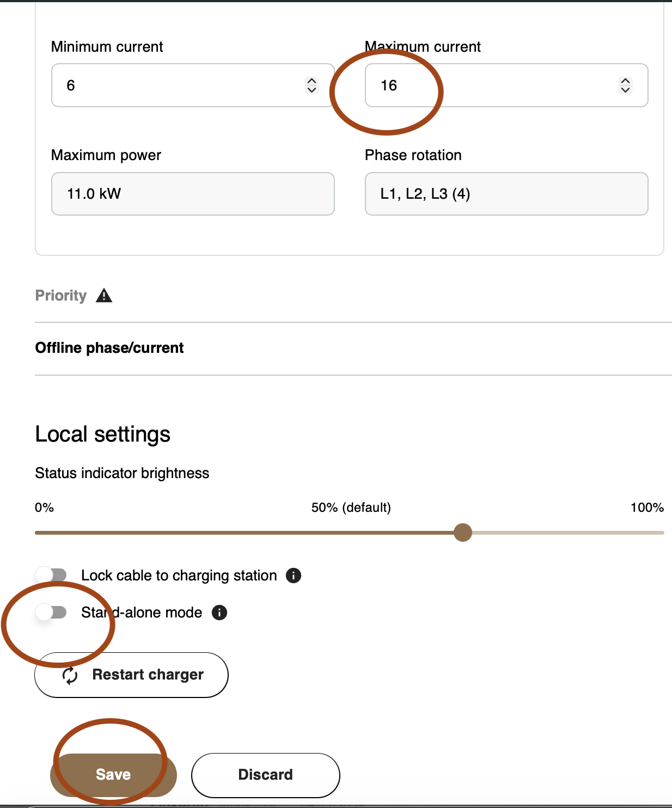The width and height of the screenshot is (672, 808).
Task: Open the Phase rotation field
Action: pos(506,194)
